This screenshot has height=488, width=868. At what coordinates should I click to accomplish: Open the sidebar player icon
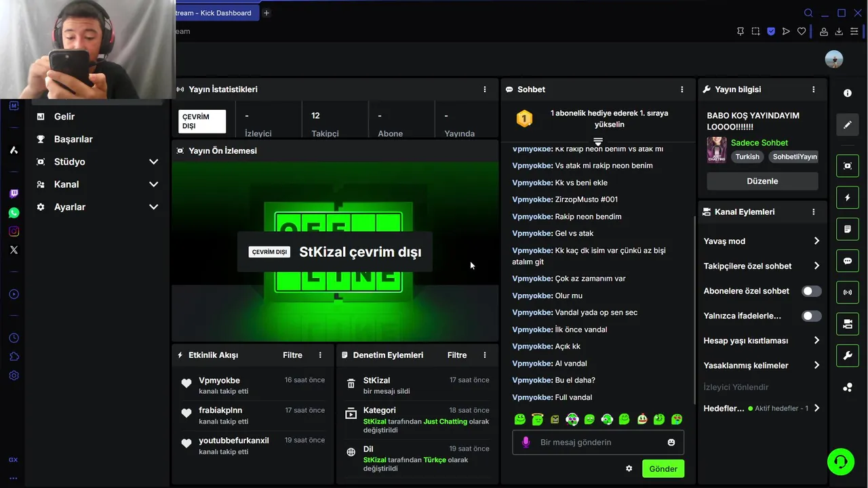14,294
